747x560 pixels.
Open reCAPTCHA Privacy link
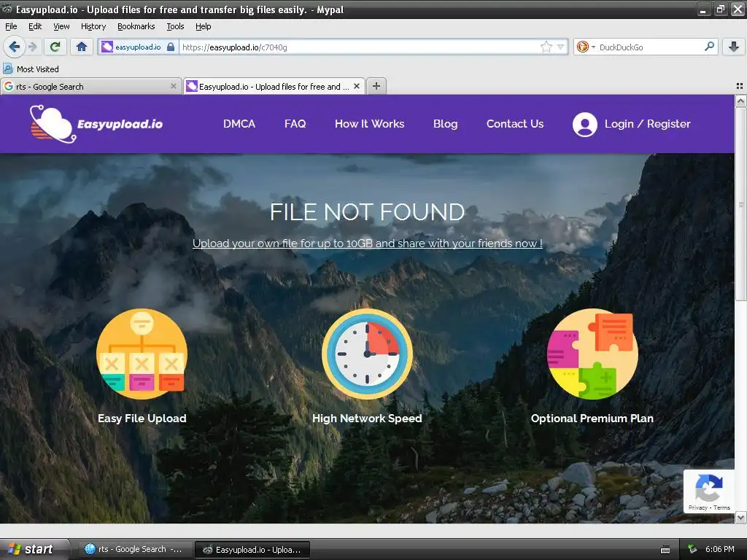click(x=697, y=507)
